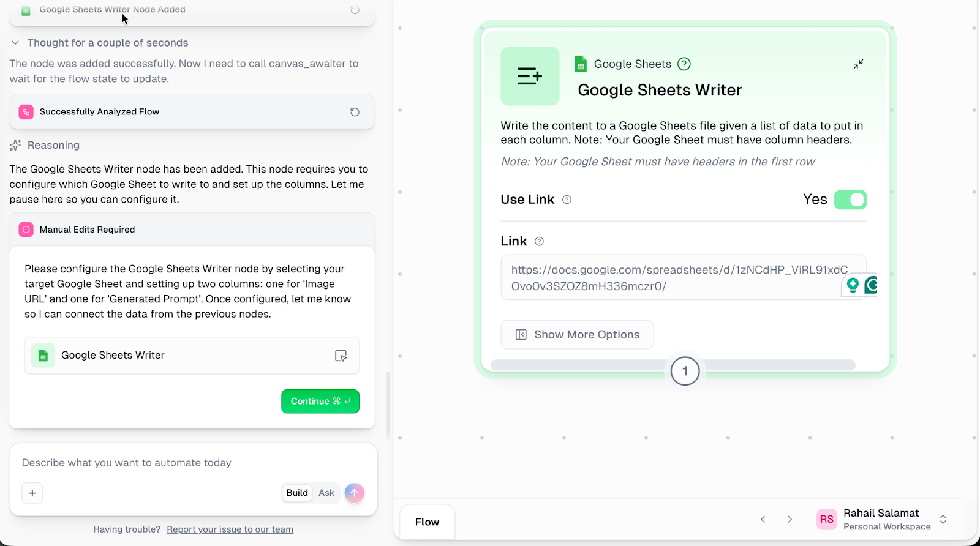Go to next flow with right chevron

pos(790,520)
